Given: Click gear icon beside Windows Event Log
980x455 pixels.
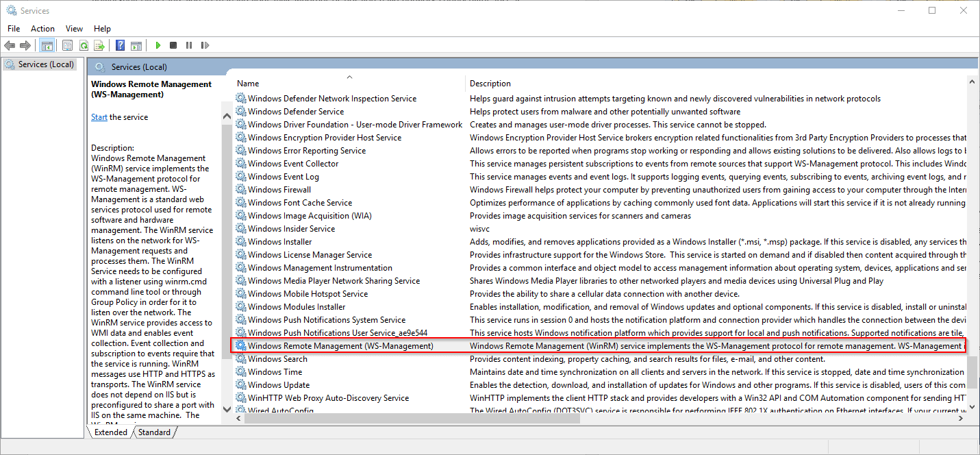Looking at the screenshot, I should [241, 177].
